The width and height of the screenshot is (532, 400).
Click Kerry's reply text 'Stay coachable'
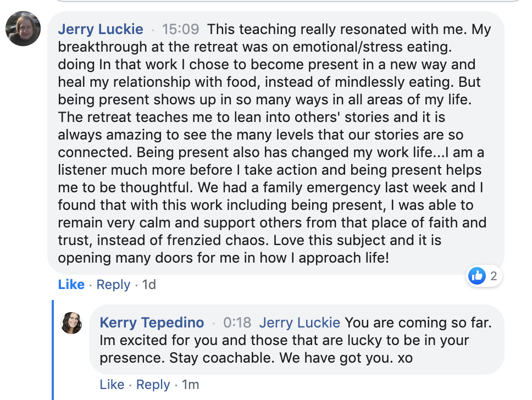pos(221,358)
